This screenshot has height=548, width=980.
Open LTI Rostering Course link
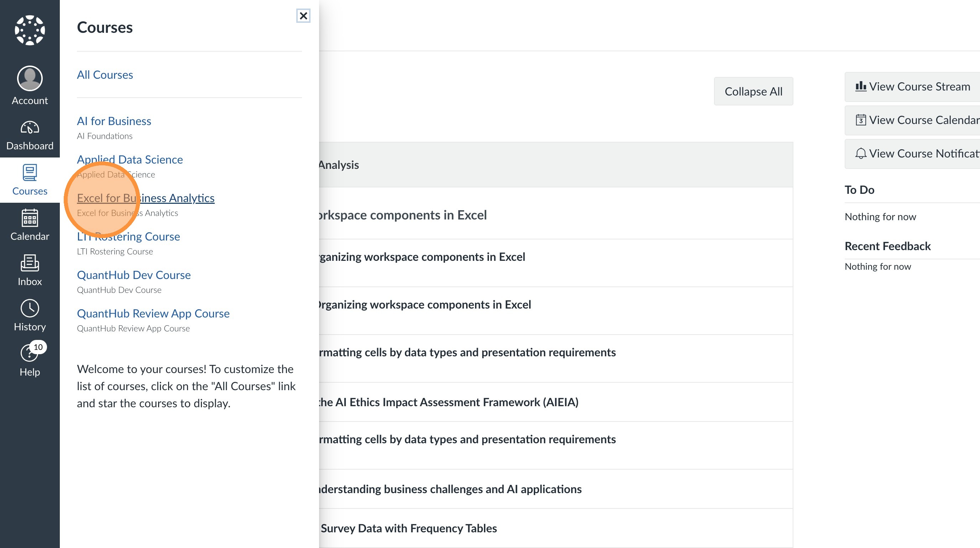coord(128,236)
